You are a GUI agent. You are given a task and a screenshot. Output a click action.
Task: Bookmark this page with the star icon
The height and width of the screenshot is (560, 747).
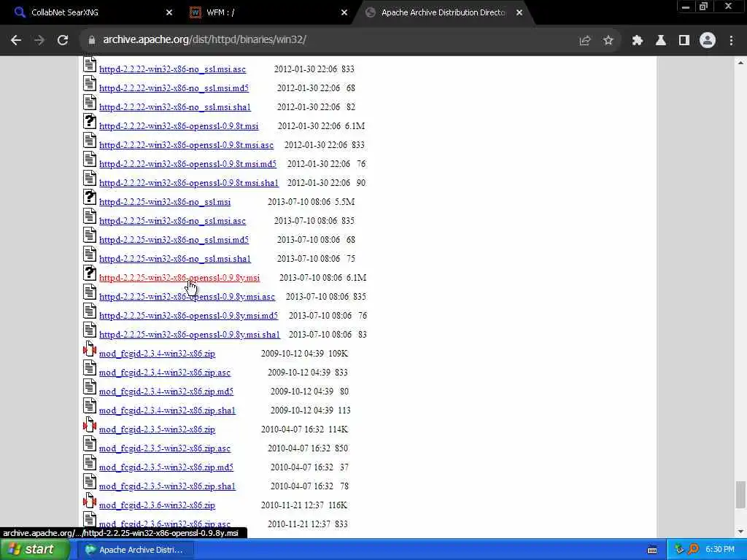[x=608, y=41]
